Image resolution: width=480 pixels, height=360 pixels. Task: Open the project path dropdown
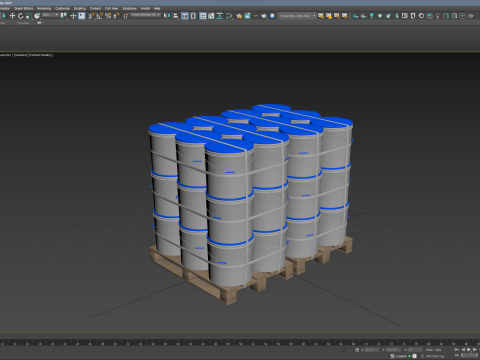(297, 16)
